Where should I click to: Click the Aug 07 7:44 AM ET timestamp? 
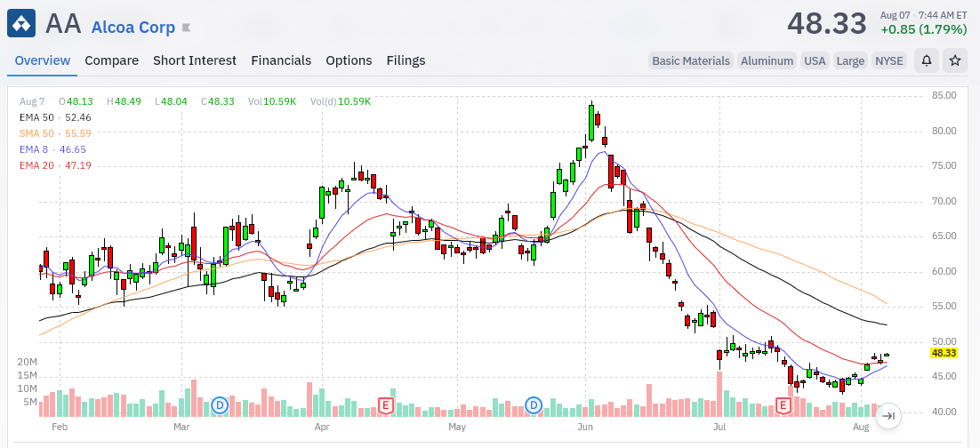pyautogui.click(x=923, y=14)
